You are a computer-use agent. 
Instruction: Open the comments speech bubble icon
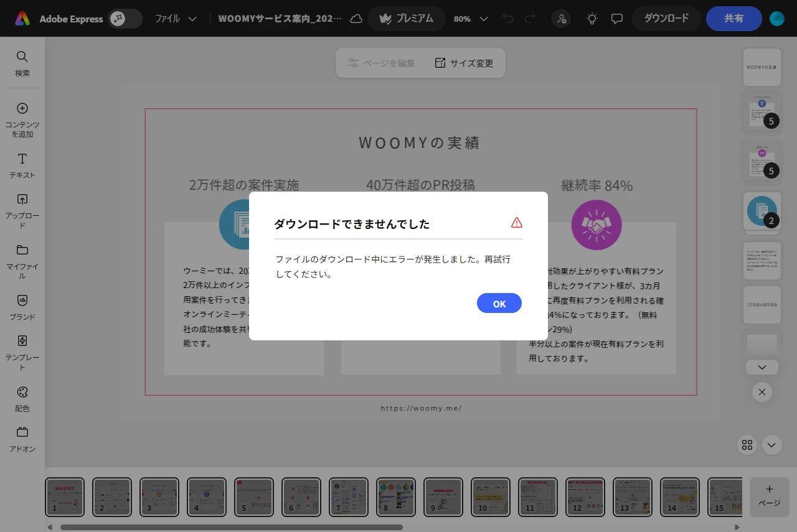click(617, 19)
